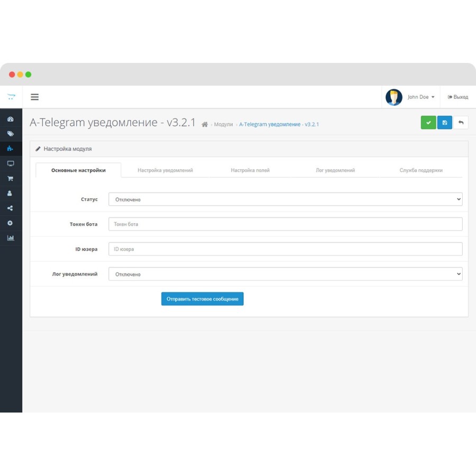This screenshot has width=476, height=476.
Task: Click the Токен бота field label
Action: [84, 224]
